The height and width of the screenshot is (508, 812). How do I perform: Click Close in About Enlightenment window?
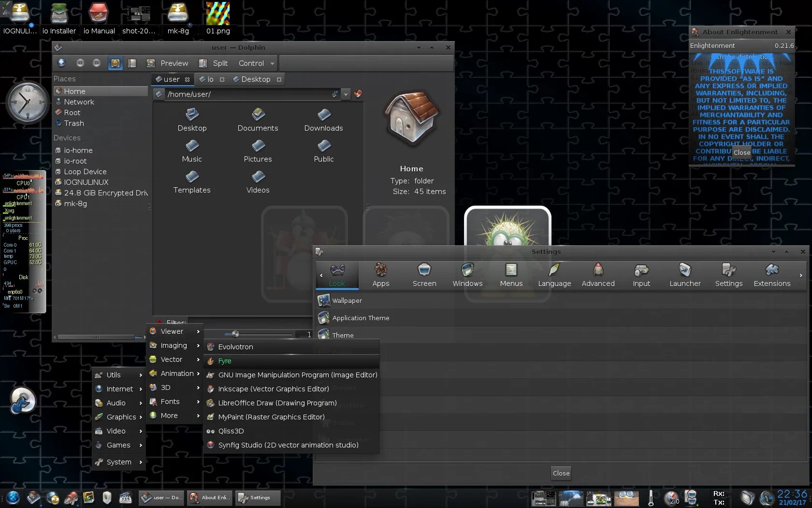741,152
